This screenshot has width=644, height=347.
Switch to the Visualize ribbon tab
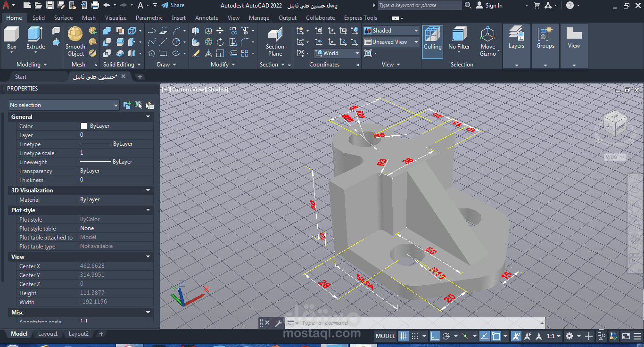pos(116,18)
